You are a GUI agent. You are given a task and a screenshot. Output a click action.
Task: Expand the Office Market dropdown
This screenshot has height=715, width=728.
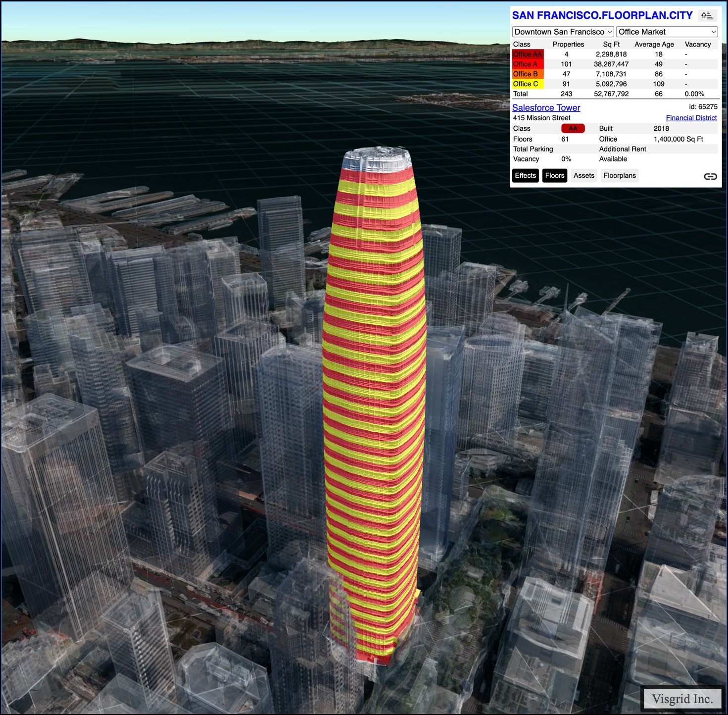coord(667,32)
